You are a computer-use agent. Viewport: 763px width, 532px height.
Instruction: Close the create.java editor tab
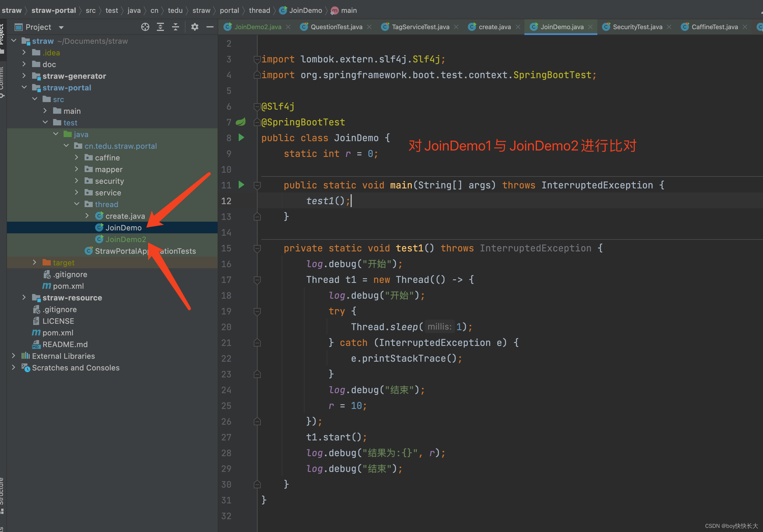click(x=518, y=27)
